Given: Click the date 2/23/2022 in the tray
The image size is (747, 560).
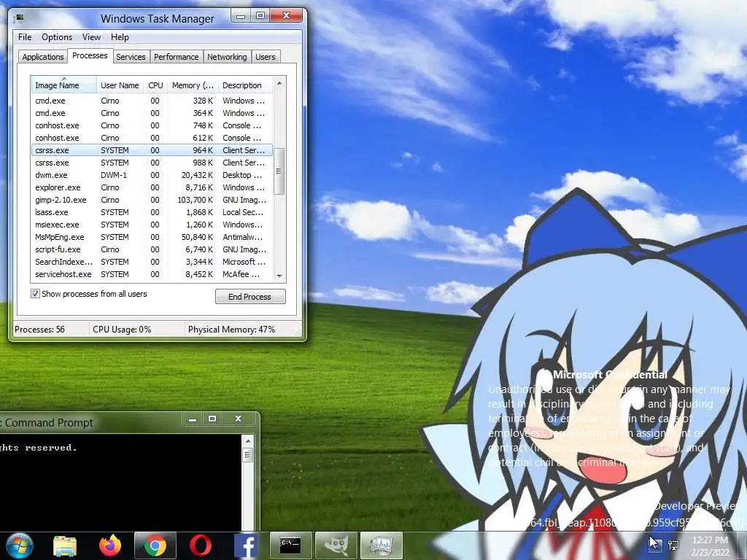Looking at the screenshot, I should pos(711,553).
